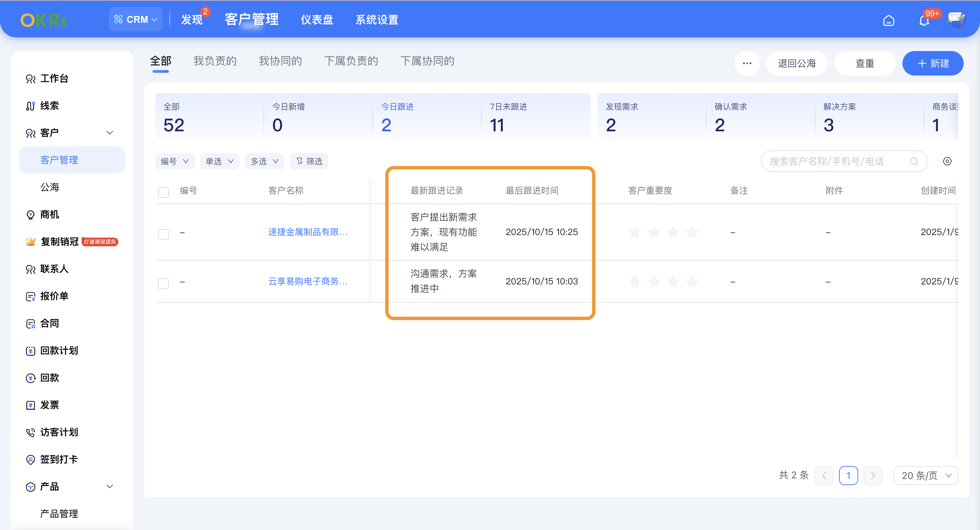Collapse the 客户 section in sidebar
980x530 pixels.
pyautogui.click(x=110, y=133)
